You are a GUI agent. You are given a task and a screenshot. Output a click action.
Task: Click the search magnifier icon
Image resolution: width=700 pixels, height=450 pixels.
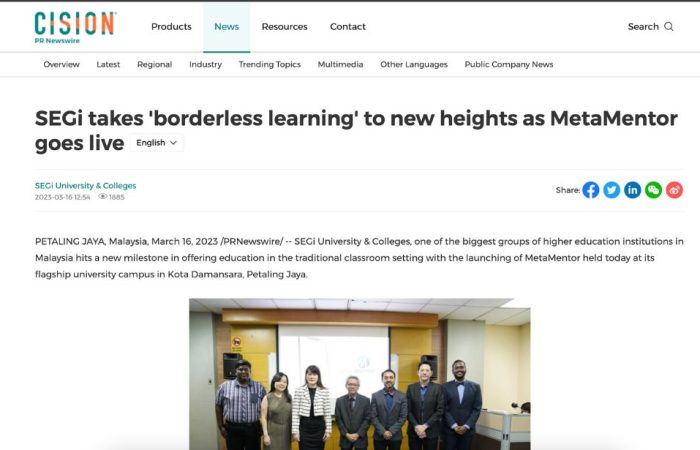(669, 27)
